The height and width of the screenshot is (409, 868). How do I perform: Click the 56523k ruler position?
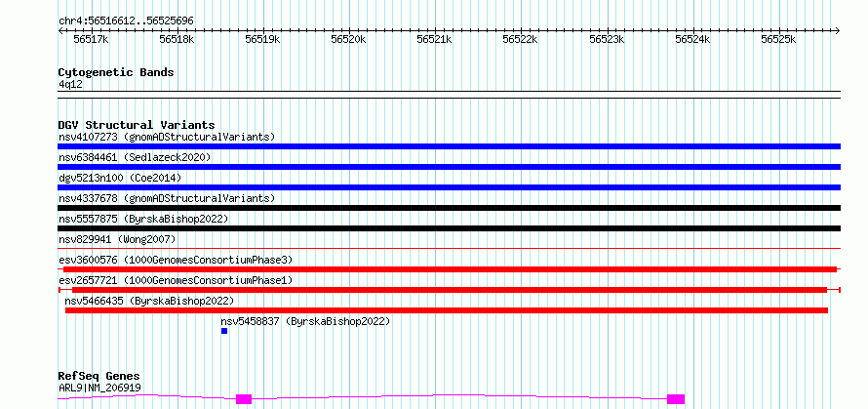608,39
